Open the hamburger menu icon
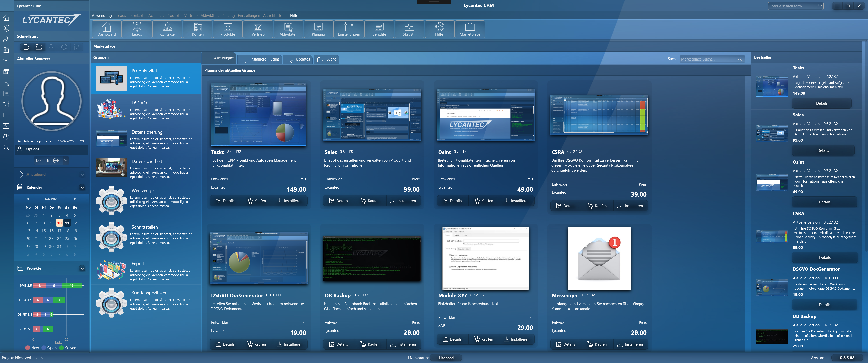 click(x=7, y=6)
